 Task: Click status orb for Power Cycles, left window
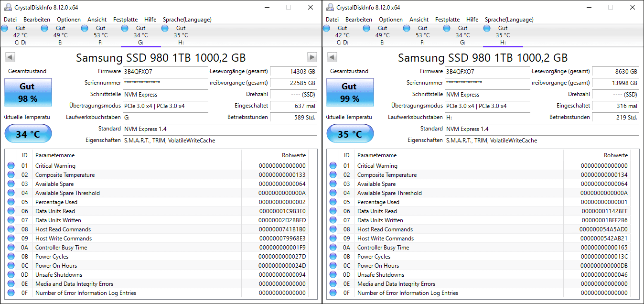(x=11, y=257)
